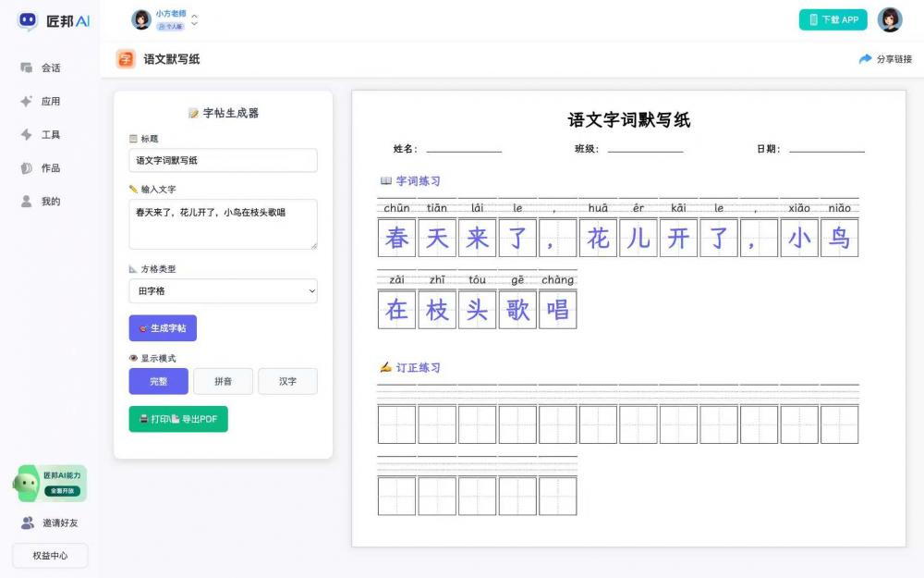
Task: Click 生成字帖 generate button
Action: pos(163,328)
